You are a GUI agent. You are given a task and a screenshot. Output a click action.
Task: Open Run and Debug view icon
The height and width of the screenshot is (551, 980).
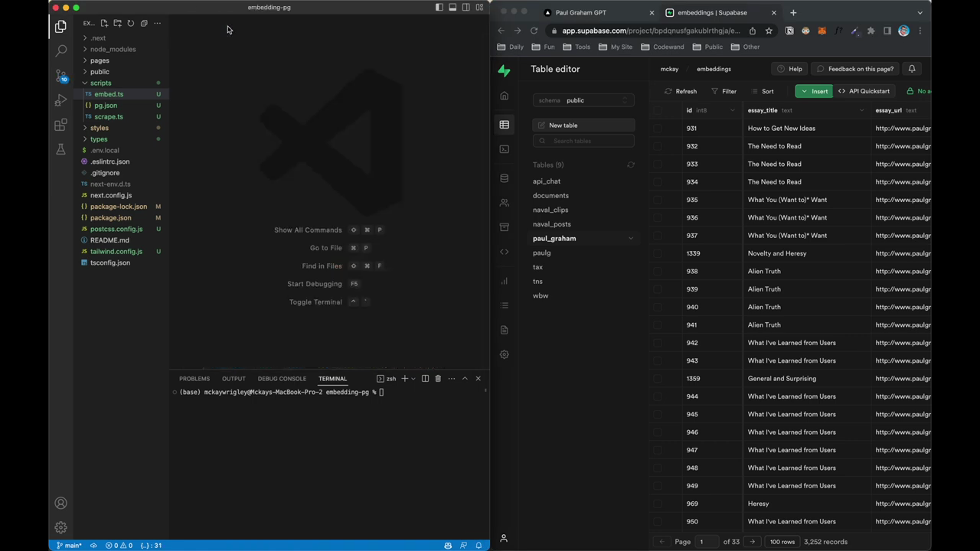[60, 99]
